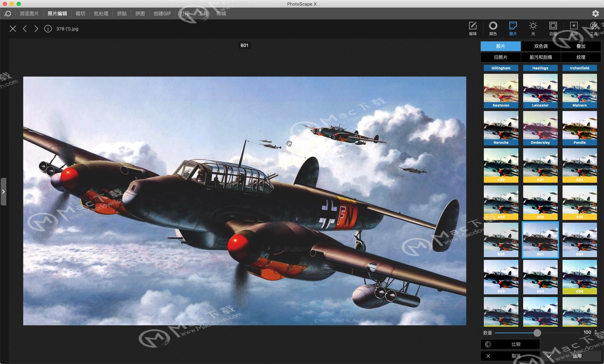604x364 pixels.
Task: Apply the B00 film filter thumbnail
Action: 501,240
